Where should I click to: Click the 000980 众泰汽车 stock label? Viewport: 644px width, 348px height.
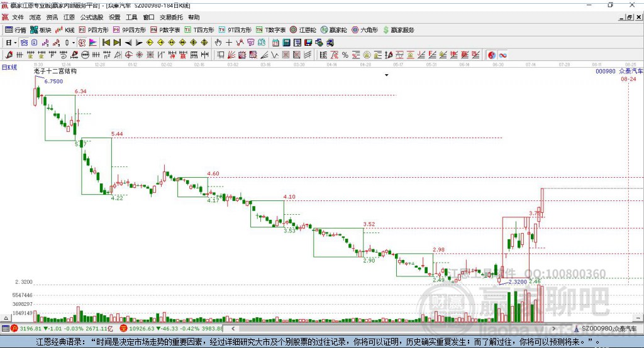point(619,72)
